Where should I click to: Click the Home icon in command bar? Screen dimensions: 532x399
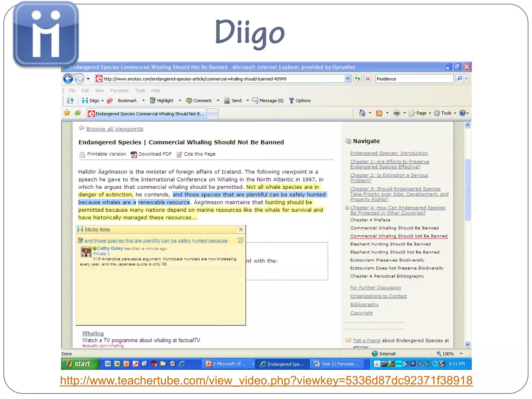362,113
